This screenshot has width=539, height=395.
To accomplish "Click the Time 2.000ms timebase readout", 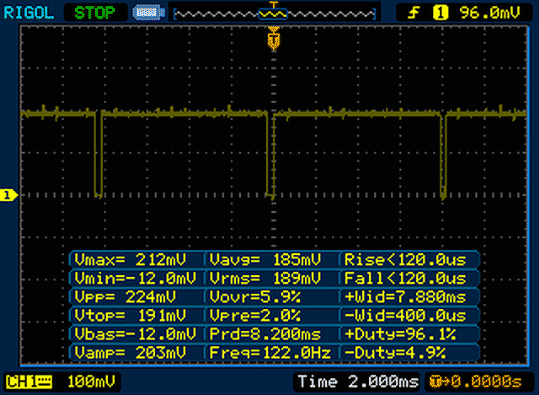I will pos(358,382).
